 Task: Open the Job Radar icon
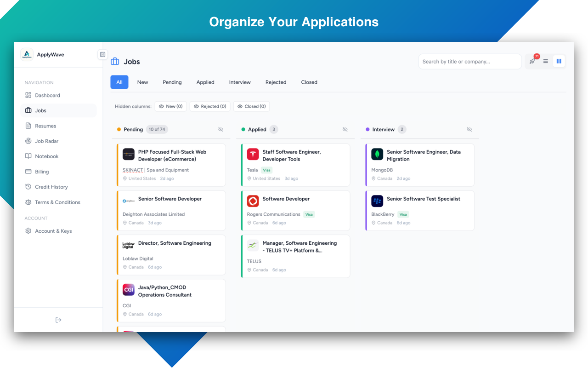(28, 141)
